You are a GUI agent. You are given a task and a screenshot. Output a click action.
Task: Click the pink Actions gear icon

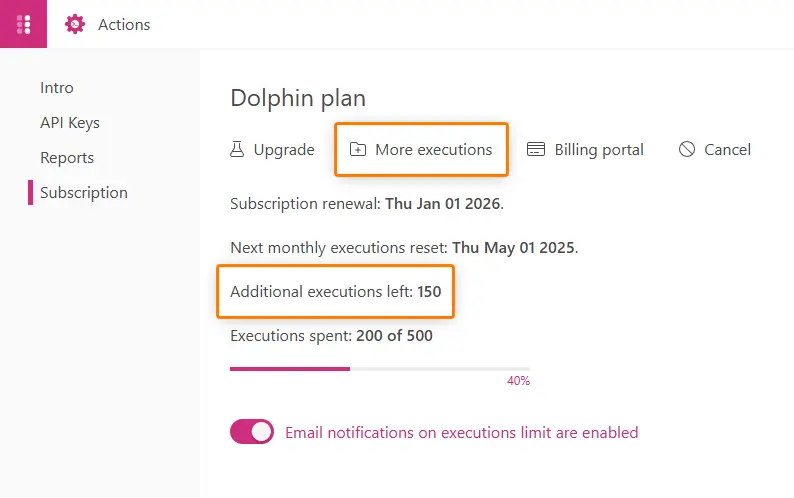[75, 24]
